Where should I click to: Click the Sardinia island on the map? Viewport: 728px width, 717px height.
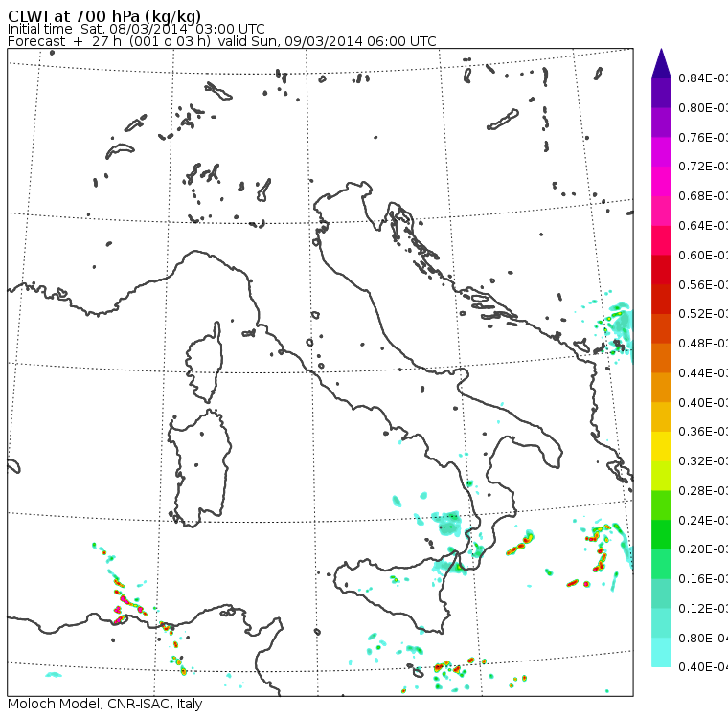coord(199,469)
